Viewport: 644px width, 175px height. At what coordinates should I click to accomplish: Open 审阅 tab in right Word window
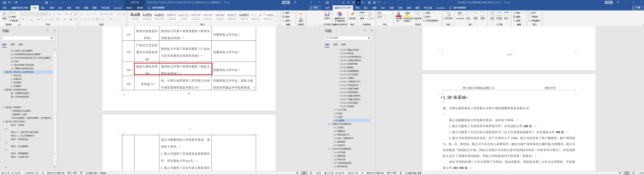click(x=409, y=8)
